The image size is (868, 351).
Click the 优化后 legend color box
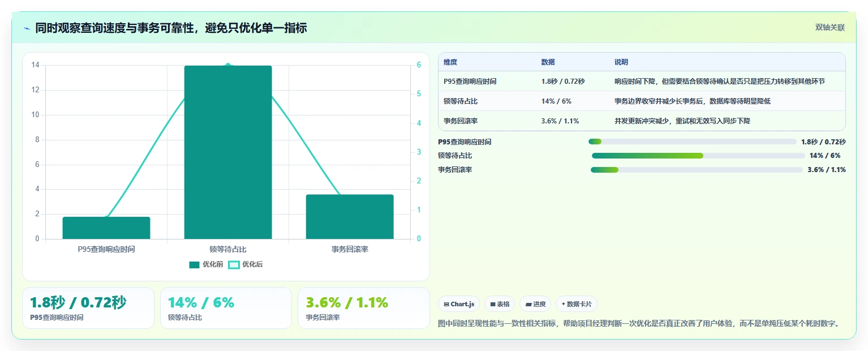point(234,264)
